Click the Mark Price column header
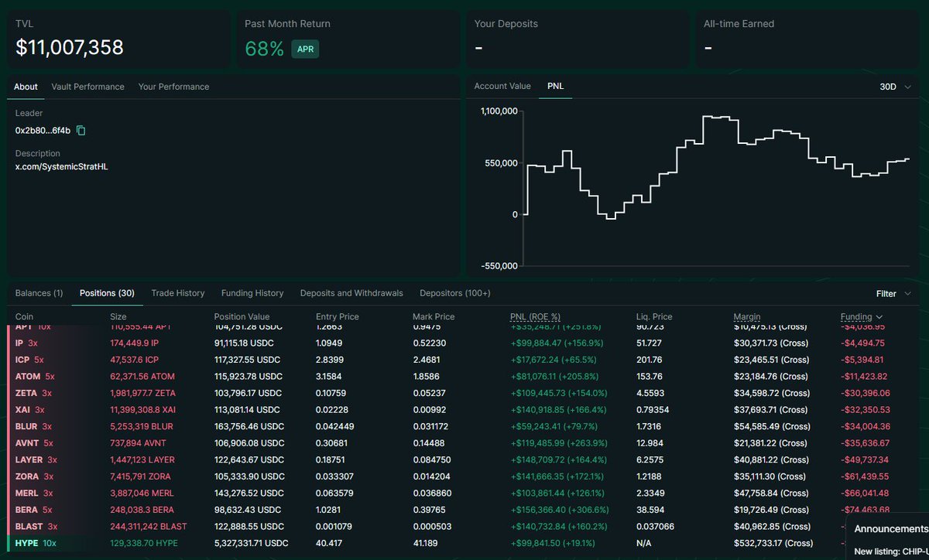The width and height of the screenshot is (929, 560). 434,317
